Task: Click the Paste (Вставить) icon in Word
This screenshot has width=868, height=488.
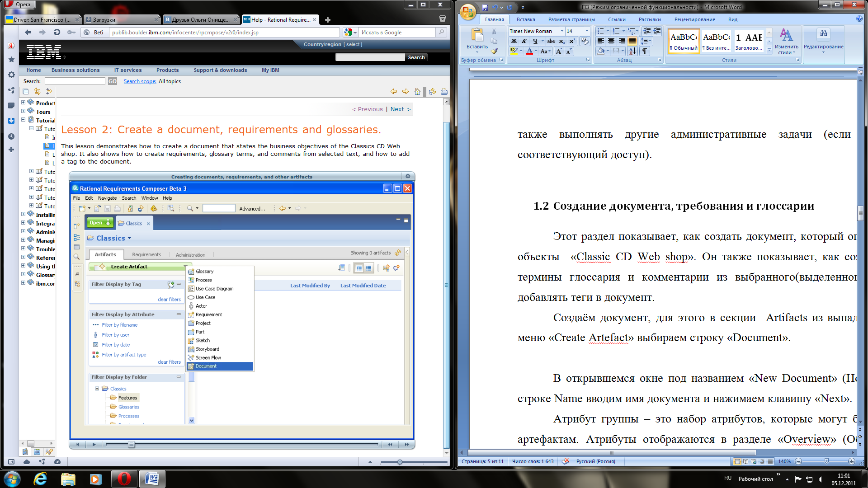Action: tap(476, 35)
